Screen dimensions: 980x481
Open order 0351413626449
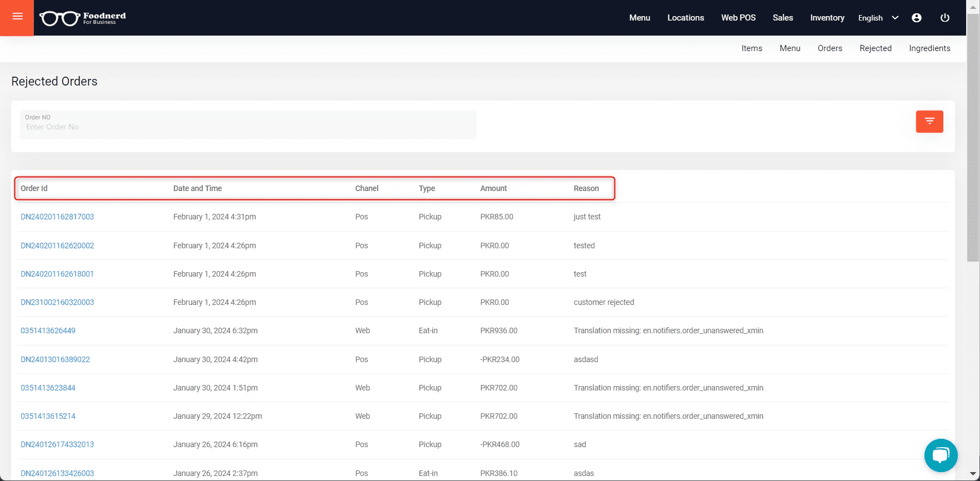pyautogui.click(x=48, y=330)
